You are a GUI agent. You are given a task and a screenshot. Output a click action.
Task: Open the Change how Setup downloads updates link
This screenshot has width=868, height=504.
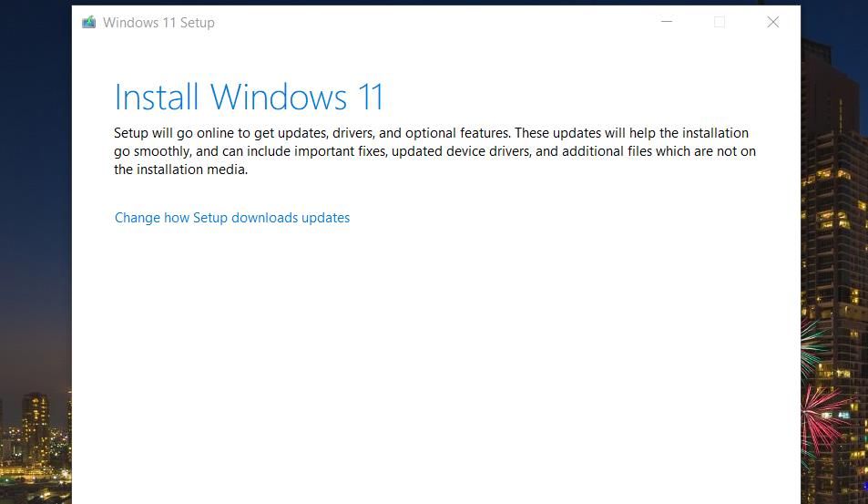[232, 218]
